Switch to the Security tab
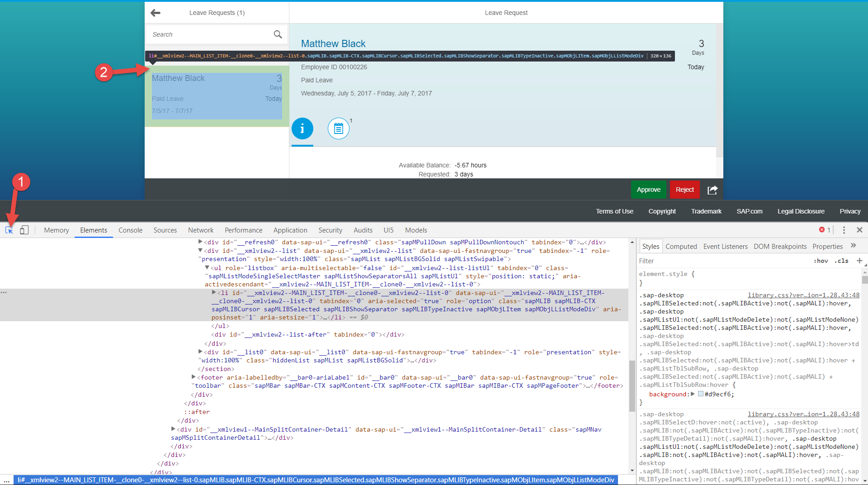Image resolution: width=868 pixels, height=485 pixels. coord(330,230)
